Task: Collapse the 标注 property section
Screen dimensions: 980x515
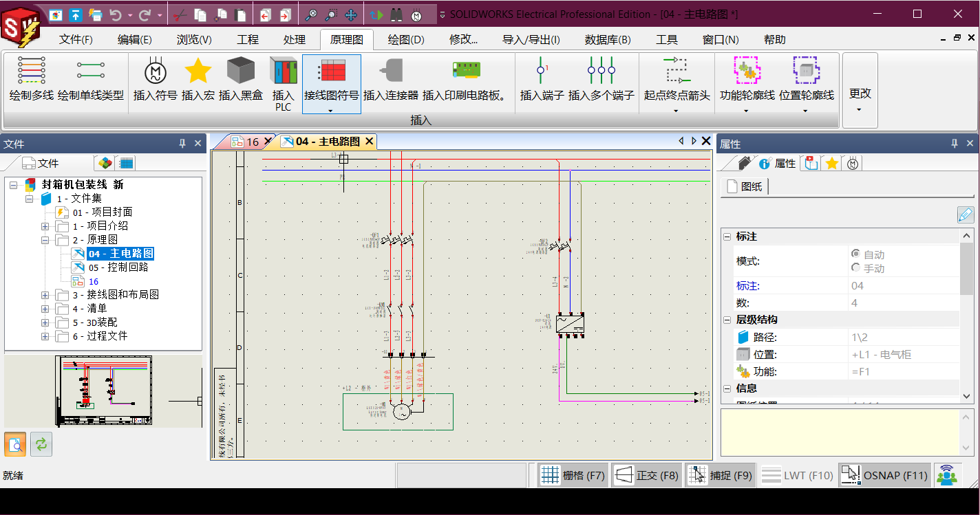Action: (727, 237)
